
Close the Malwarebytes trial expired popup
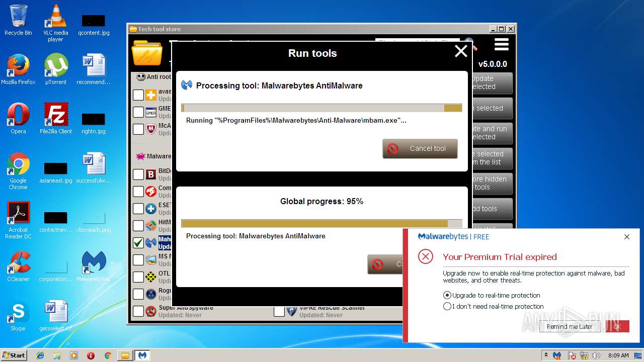pos(627,237)
